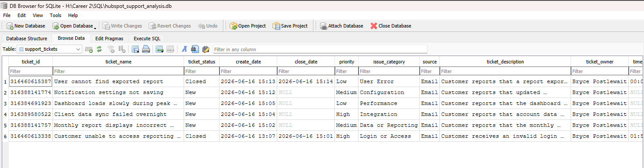Sort by the ticket_status column header
The image size is (644, 168).
[202, 62]
